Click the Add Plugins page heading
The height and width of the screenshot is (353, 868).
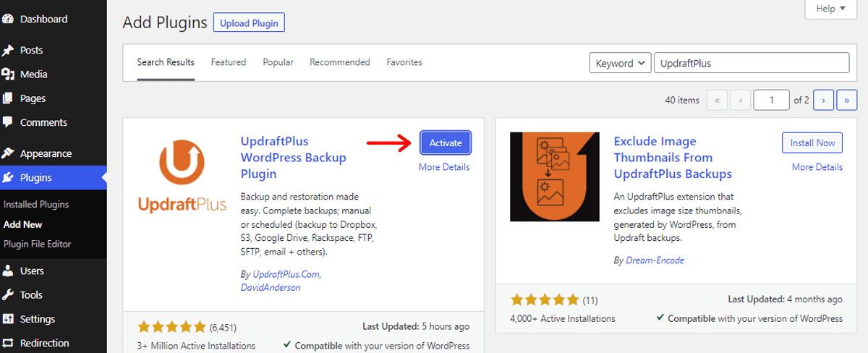pos(165,22)
